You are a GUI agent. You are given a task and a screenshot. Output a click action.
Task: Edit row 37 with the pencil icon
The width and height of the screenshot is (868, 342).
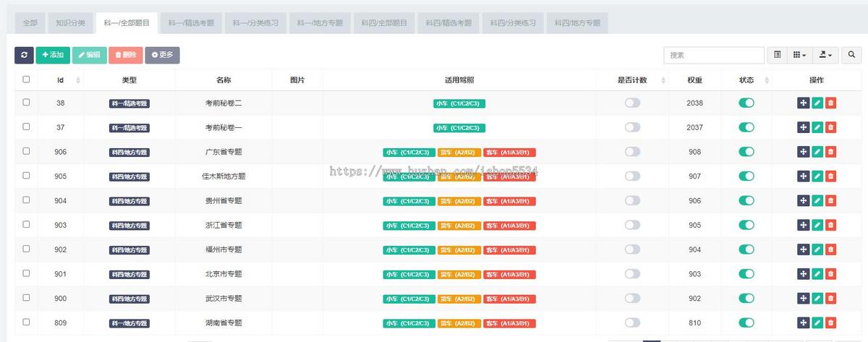pos(817,128)
